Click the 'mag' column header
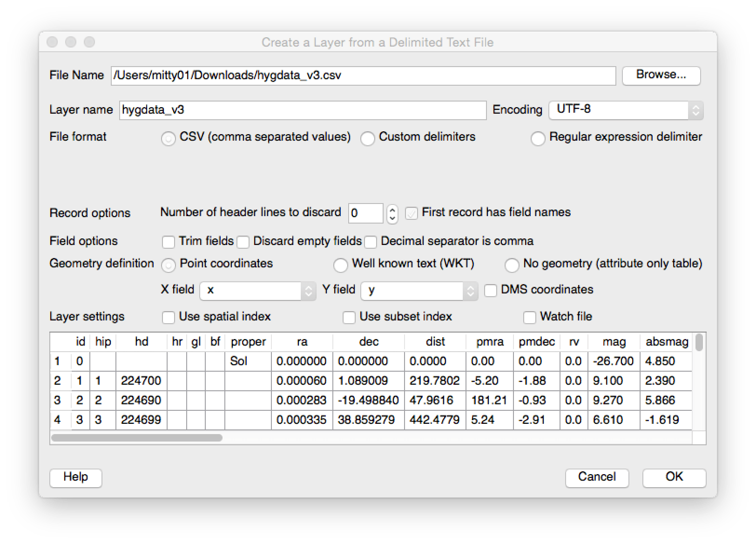The image size is (756, 544). (614, 342)
